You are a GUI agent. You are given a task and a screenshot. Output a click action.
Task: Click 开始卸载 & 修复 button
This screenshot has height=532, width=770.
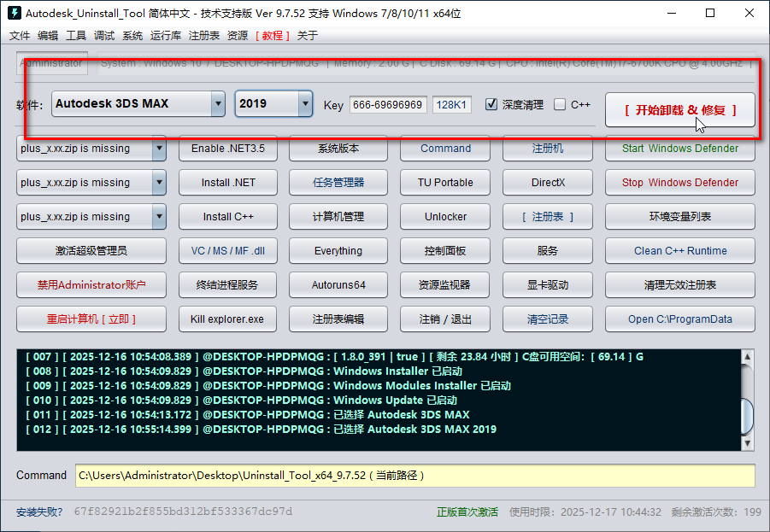point(679,110)
